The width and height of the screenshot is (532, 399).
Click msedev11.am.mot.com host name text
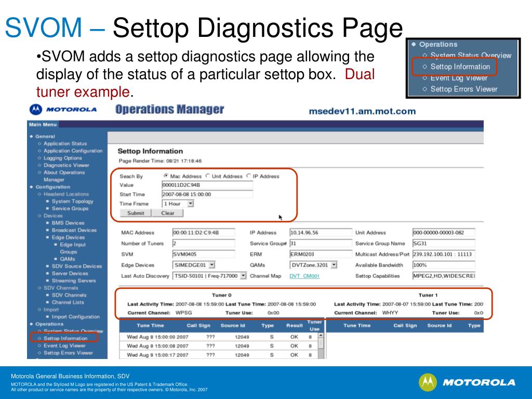tap(362, 111)
